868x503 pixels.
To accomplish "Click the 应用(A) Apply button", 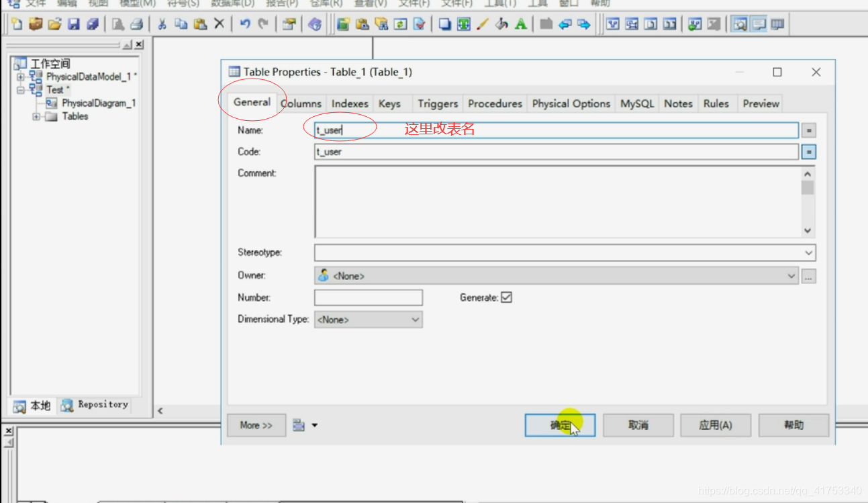I will 716,425.
